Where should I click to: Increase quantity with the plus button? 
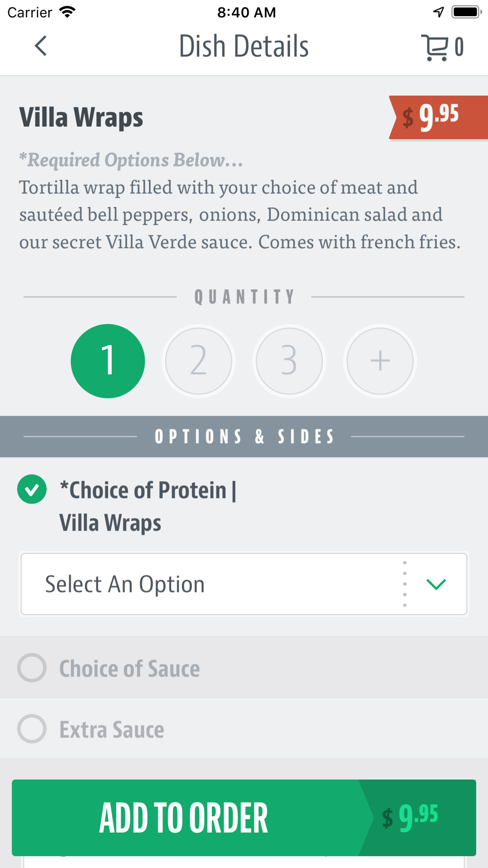pos(380,361)
